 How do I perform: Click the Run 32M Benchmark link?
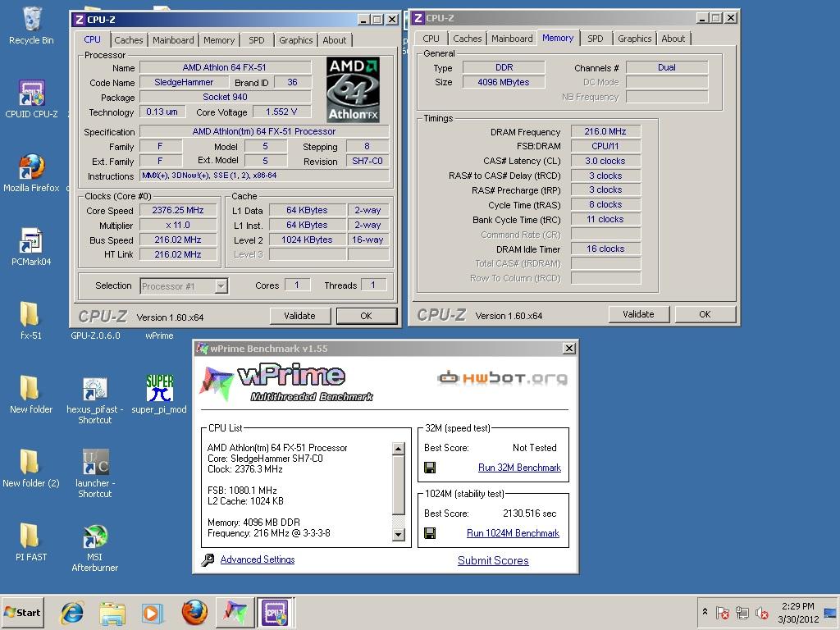click(x=519, y=468)
